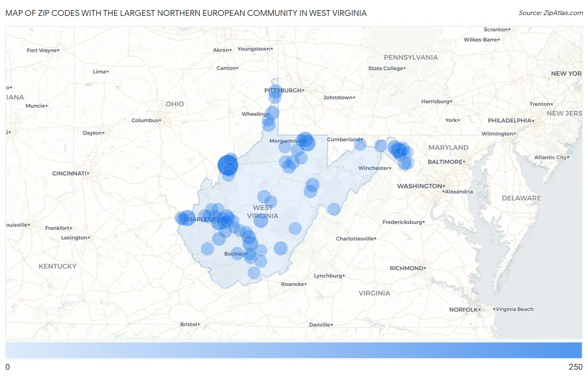Click the color gradient legend bar
588x376 pixels.
click(x=294, y=350)
